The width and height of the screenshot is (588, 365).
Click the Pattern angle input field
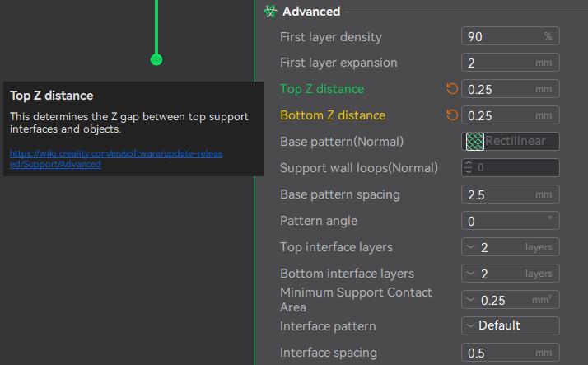click(501, 221)
